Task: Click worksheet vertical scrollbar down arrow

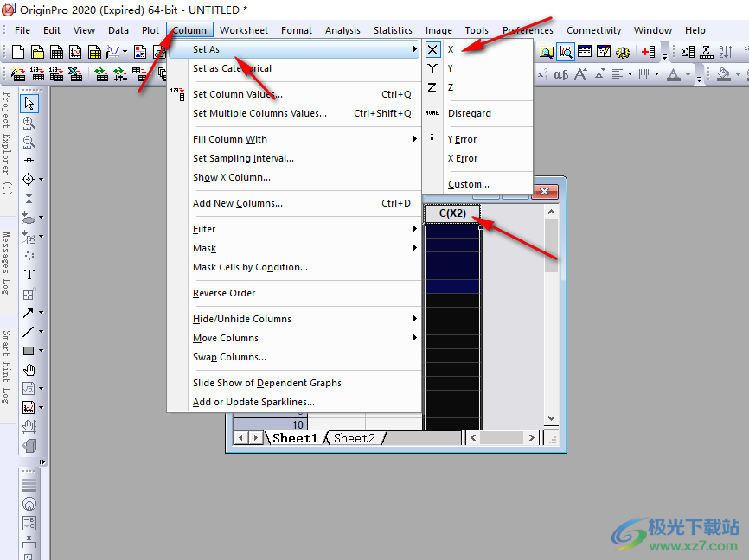Action: (551, 418)
